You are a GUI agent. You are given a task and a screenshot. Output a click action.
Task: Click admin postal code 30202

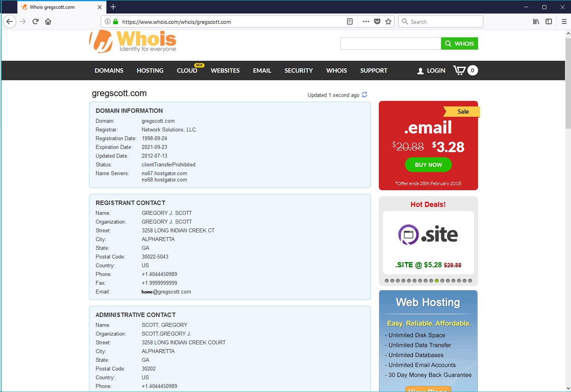(149, 369)
